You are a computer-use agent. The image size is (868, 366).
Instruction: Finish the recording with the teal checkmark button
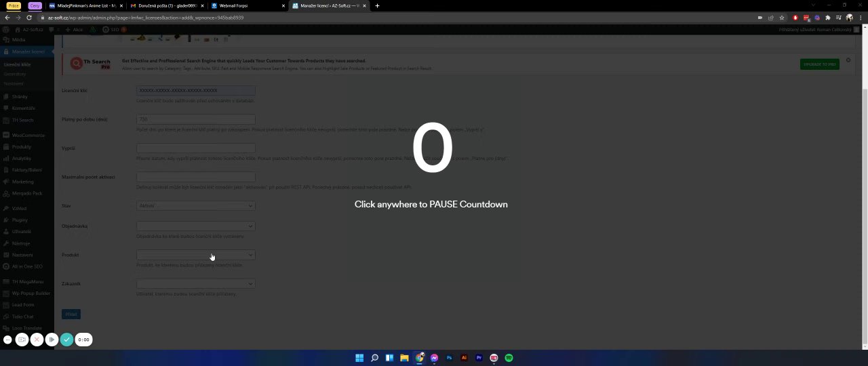pyautogui.click(x=66, y=340)
